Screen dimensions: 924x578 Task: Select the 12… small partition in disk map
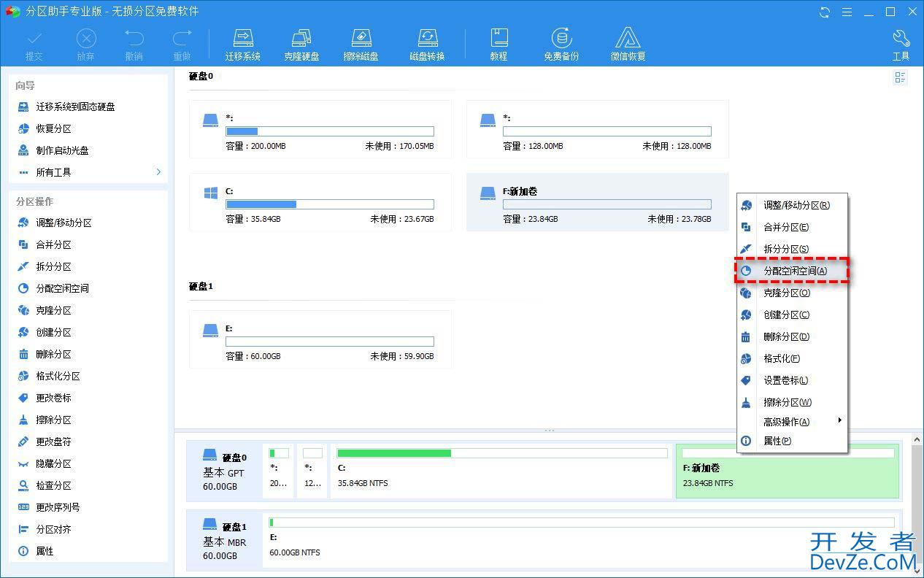(x=312, y=471)
